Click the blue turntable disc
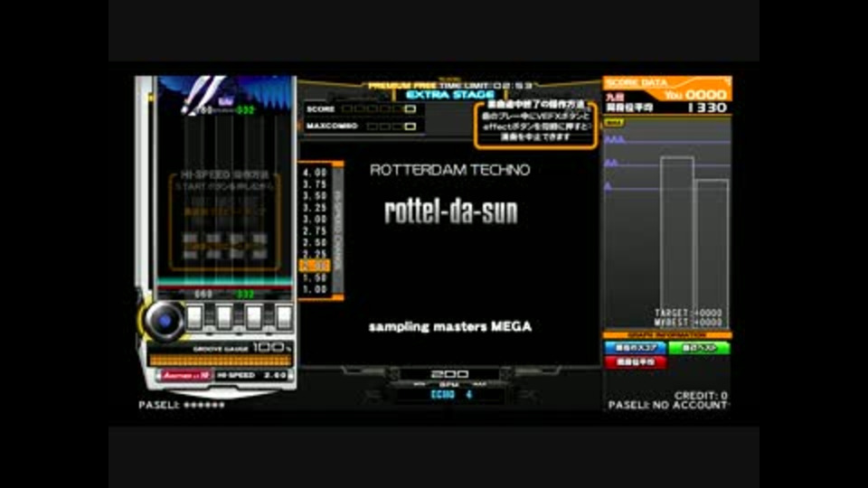The image size is (868, 488). click(165, 320)
